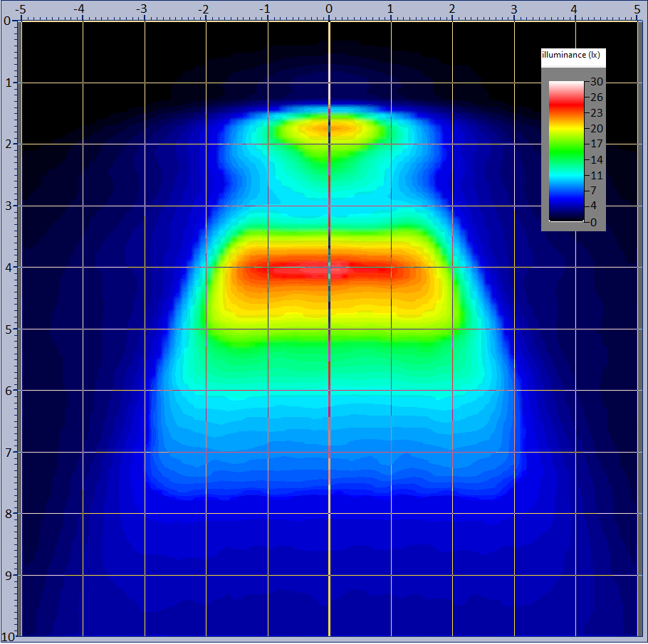This screenshot has width=648, height=644.
Task: Select the top axis label 0
Action: 329,9
